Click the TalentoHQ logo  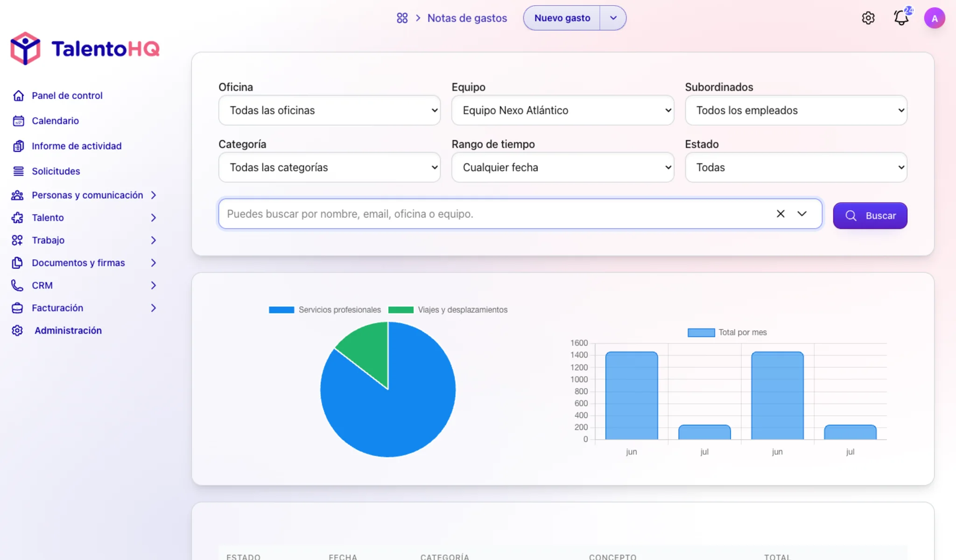click(x=85, y=49)
